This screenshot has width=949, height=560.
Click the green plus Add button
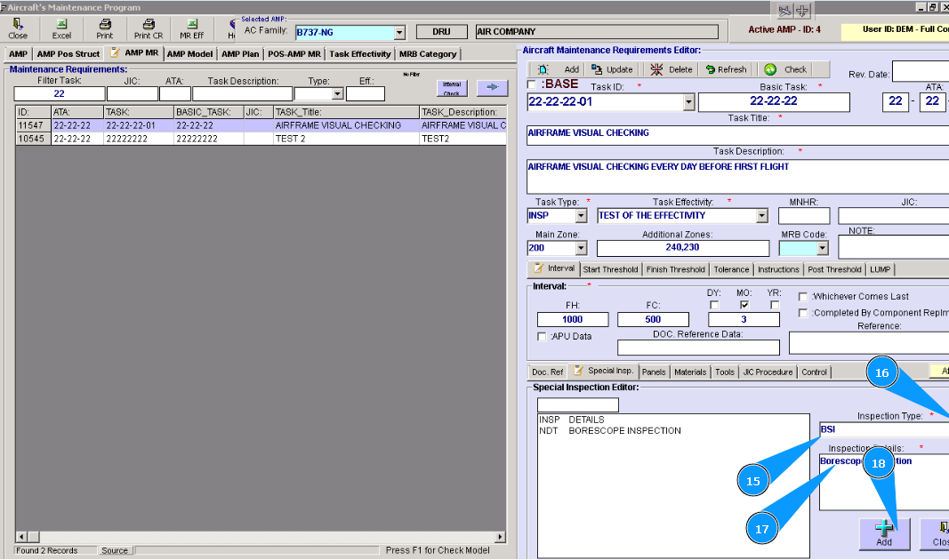tap(884, 534)
